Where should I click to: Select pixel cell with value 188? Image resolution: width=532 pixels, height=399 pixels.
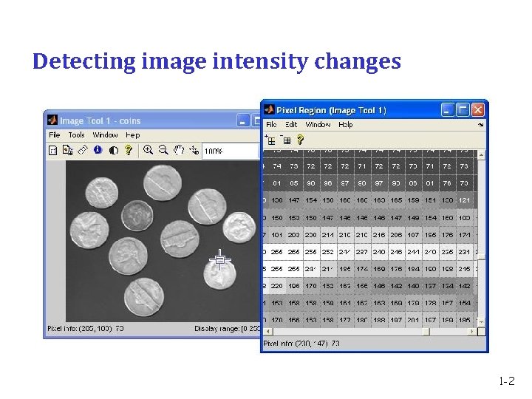tap(379, 320)
